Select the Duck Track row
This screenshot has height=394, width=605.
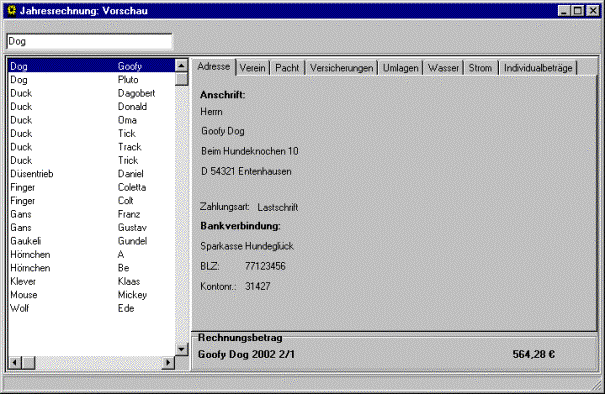[x=92, y=147]
